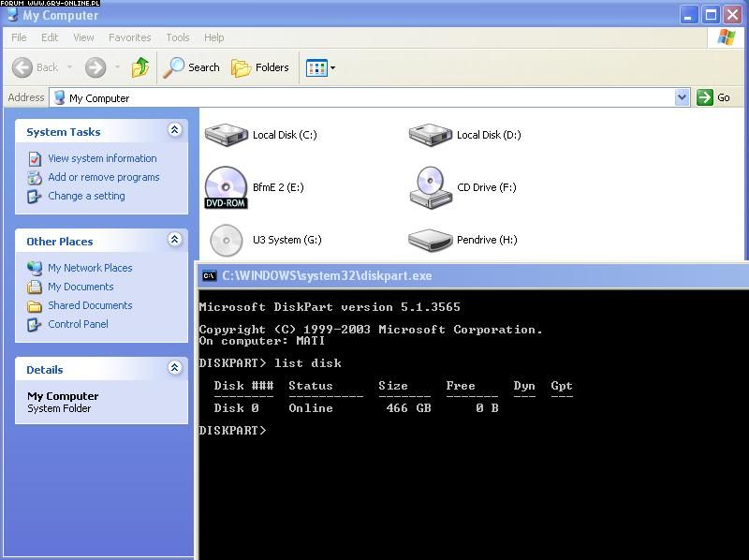Image resolution: width=749 pixels, height=560 pixels.
Task: Click the Details panel header
Action: coord(101,369)
